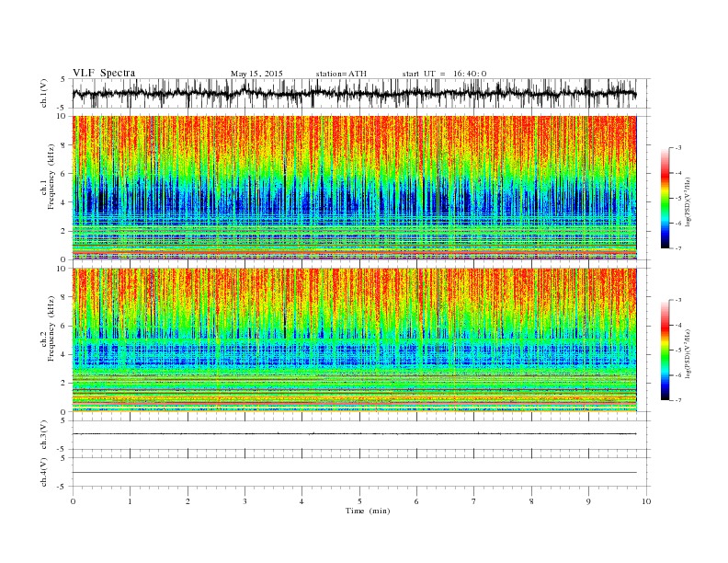Viewport: 728px width, 563px height.
Task: Click the "6" kHz tick on ch.2 frequency axis
Action: pyautogui.click(x=64, y=326)
